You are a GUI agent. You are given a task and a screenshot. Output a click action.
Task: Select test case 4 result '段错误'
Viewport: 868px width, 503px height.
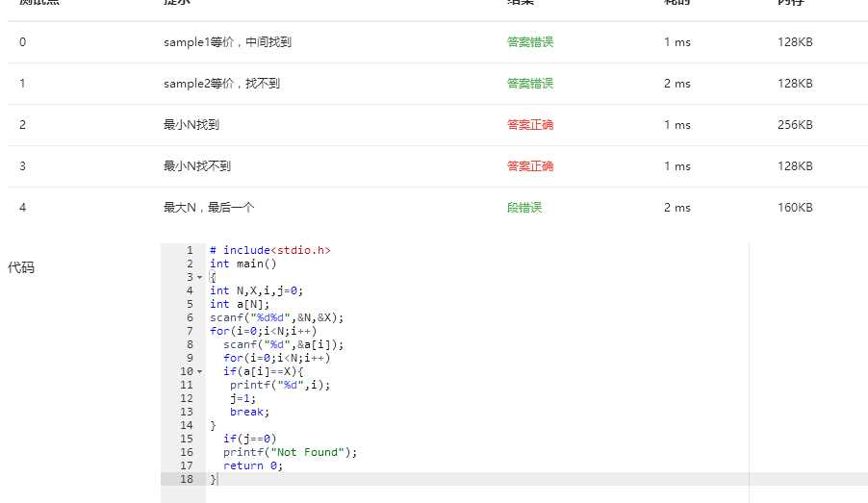pos(524,208)
